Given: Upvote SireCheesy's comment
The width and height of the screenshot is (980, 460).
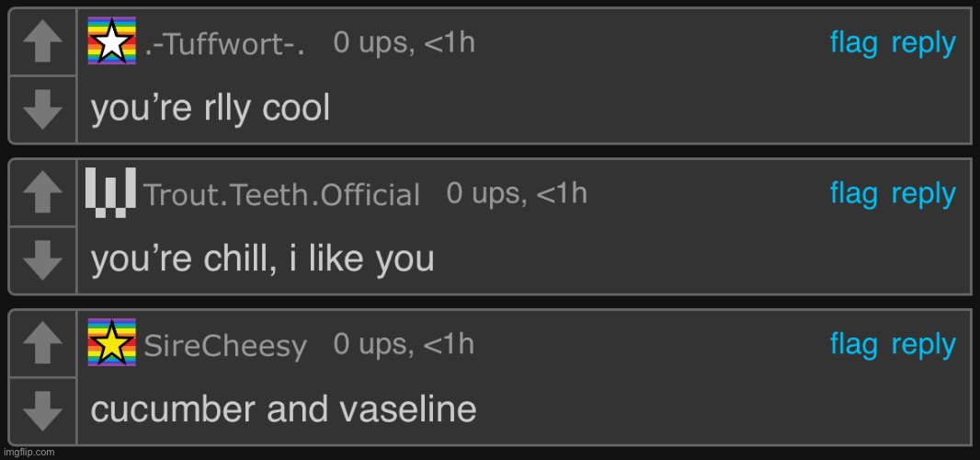Looking at the screenshot, I should pos(42,344).
